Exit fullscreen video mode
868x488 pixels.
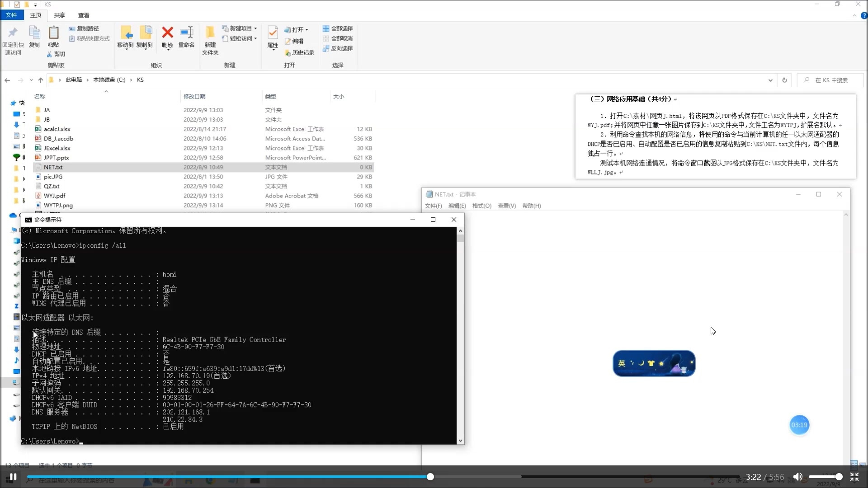point(854,477)
